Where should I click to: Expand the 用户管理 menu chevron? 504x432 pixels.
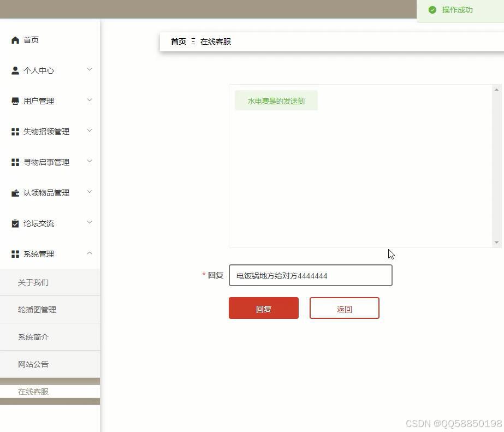click(90, 100)
